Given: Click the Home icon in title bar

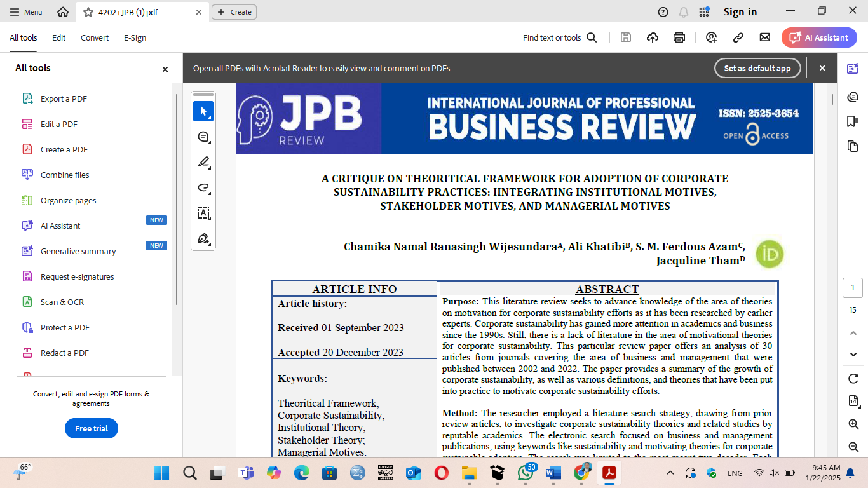Looking at the screenshot, I should [x=63, y=12].
